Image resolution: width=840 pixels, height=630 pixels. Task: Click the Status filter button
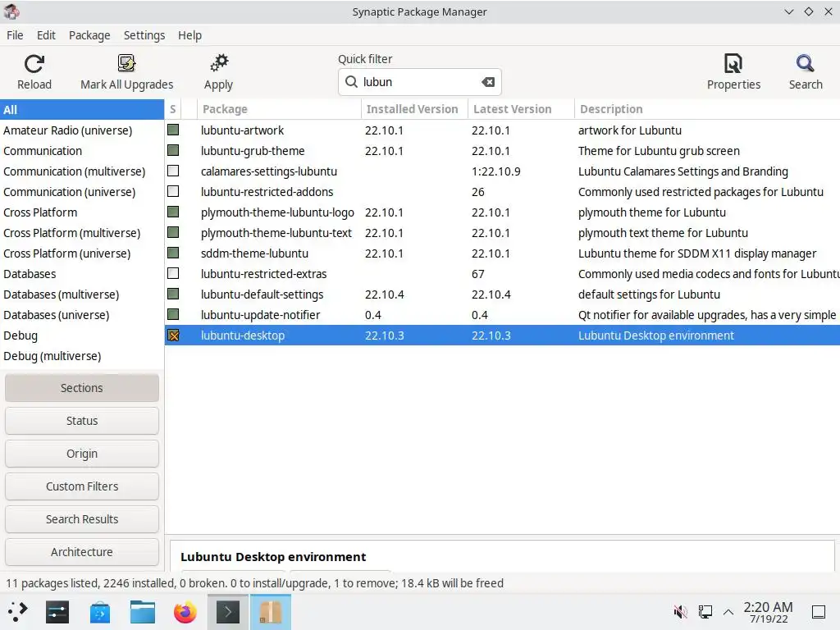pos(82,421)
